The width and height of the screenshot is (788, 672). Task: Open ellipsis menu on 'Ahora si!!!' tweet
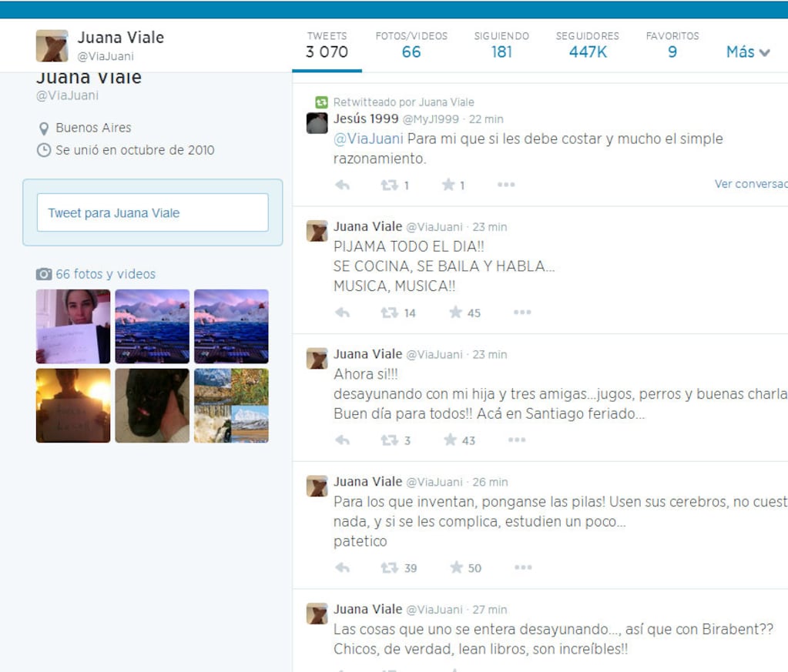[517, 440]
